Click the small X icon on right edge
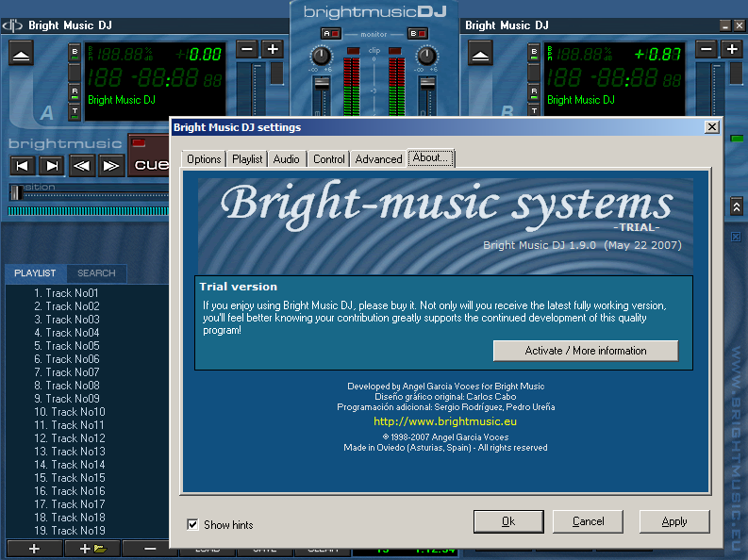 pos(736,237)
